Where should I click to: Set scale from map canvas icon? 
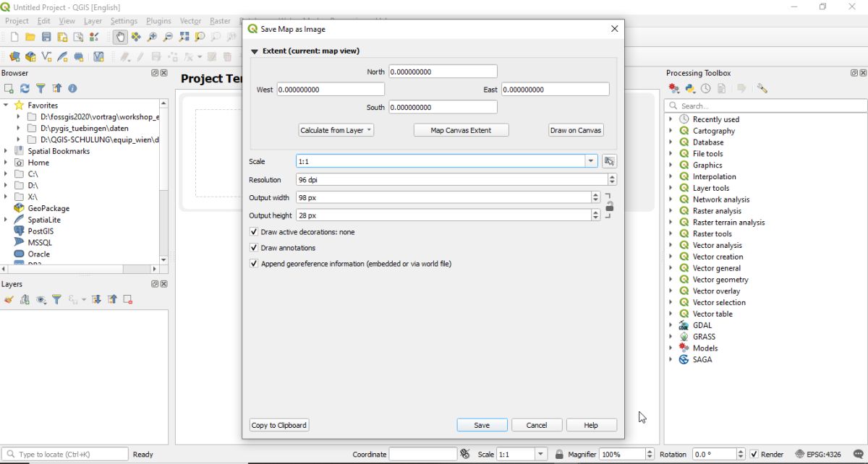click(609, 161)
